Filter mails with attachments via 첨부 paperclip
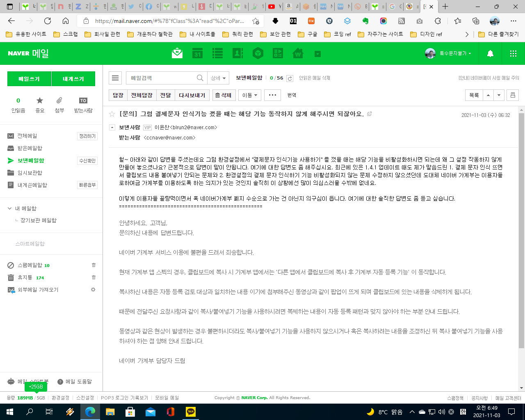This screenshot has width=525, height=420. [59, 105]
